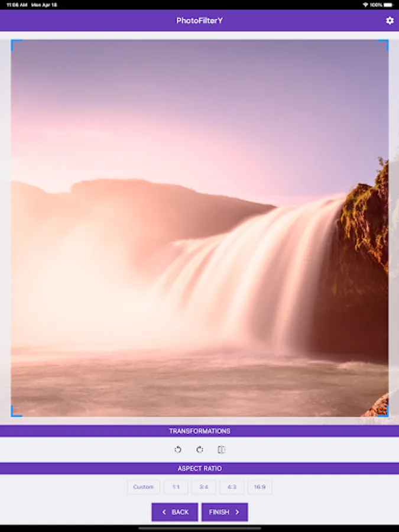Screen dimensions: 399x532
Task: Click the Wi-Fi icon in status bar
Action: click(x=365, y=5)
